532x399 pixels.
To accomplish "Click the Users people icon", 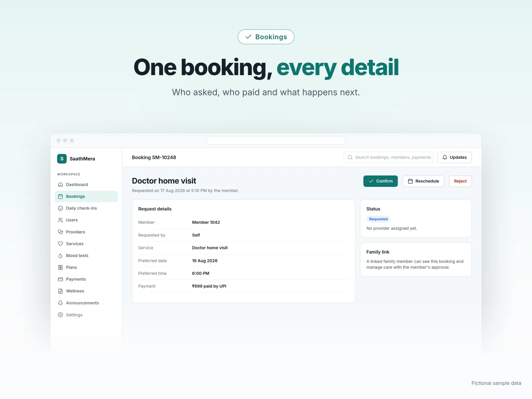I will 61,220.
